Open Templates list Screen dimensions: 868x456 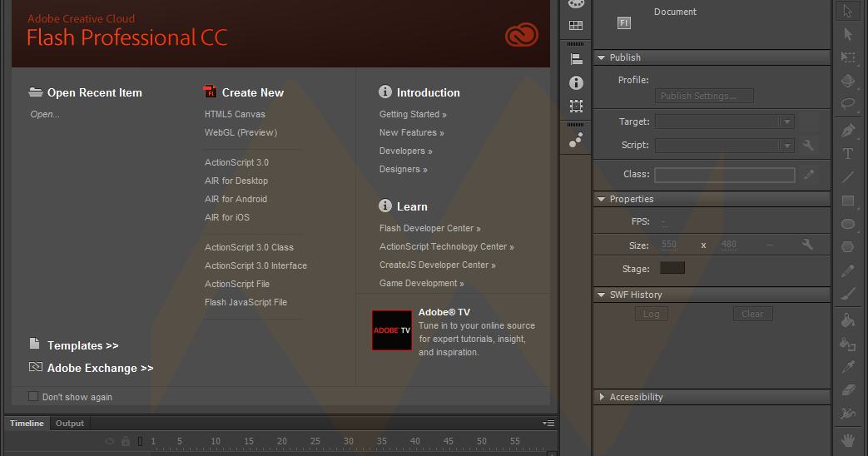[x=82, y=345]
